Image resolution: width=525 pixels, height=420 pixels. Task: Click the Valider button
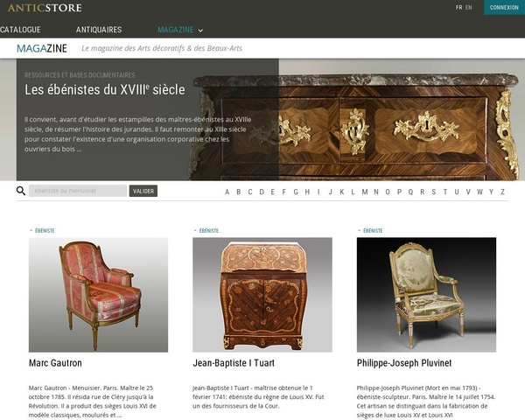[143, 191]
